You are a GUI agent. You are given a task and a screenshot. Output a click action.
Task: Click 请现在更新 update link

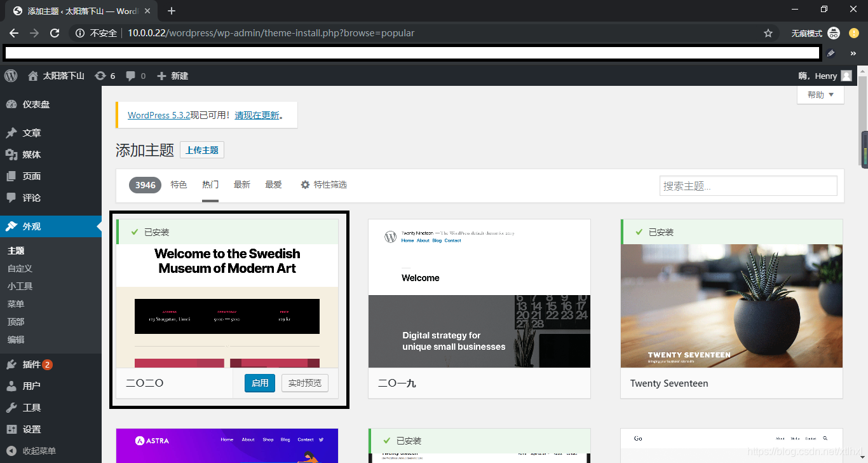coord(257,115)
